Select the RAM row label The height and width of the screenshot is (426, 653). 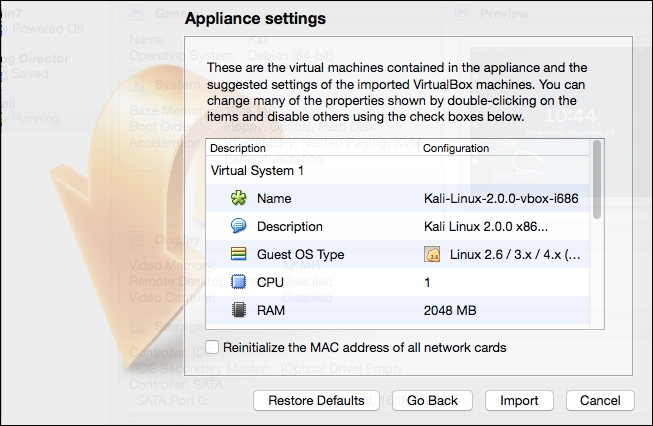point(271,310)
